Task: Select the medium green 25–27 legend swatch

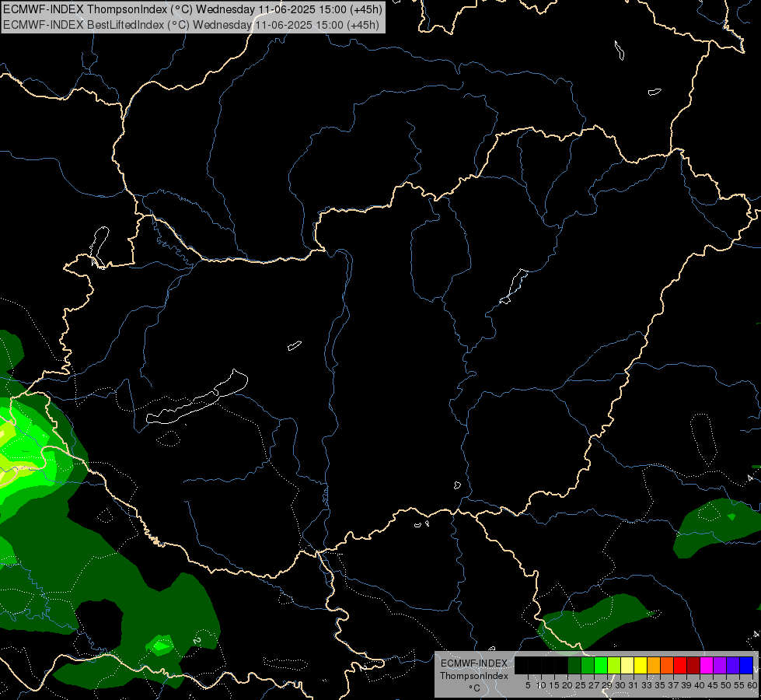Action: pyautogui.click(x=588, y=665)
